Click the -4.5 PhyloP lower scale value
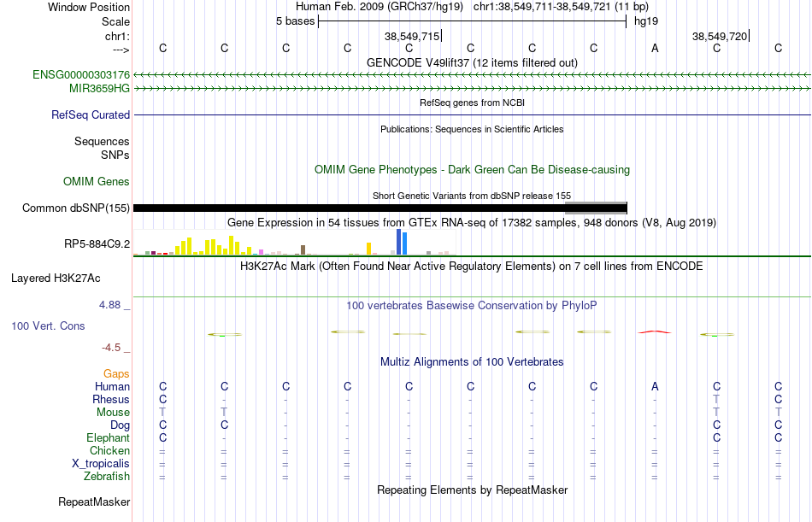Viewport: 812px width, 522px height. [111, 348]
